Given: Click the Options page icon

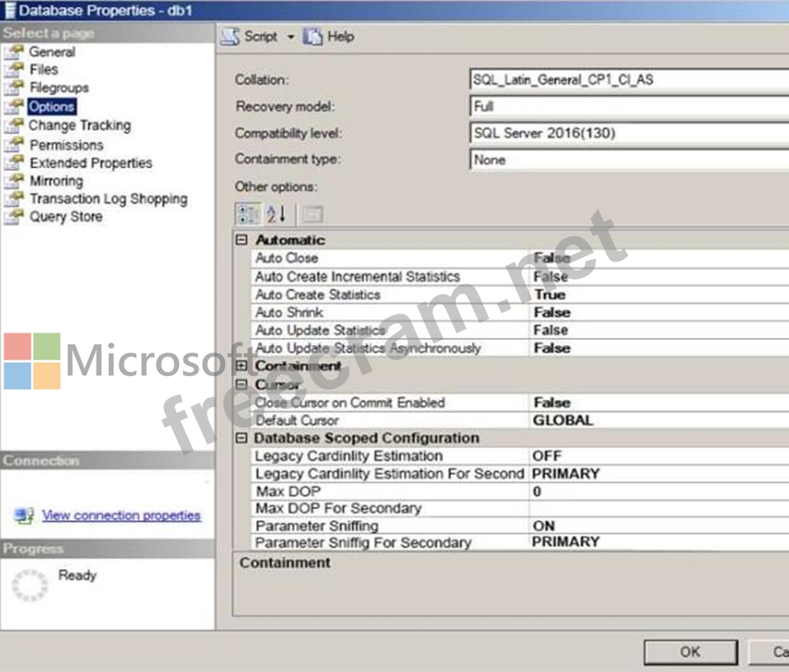Looking at the screenshot, I should (x=14, y=106).
